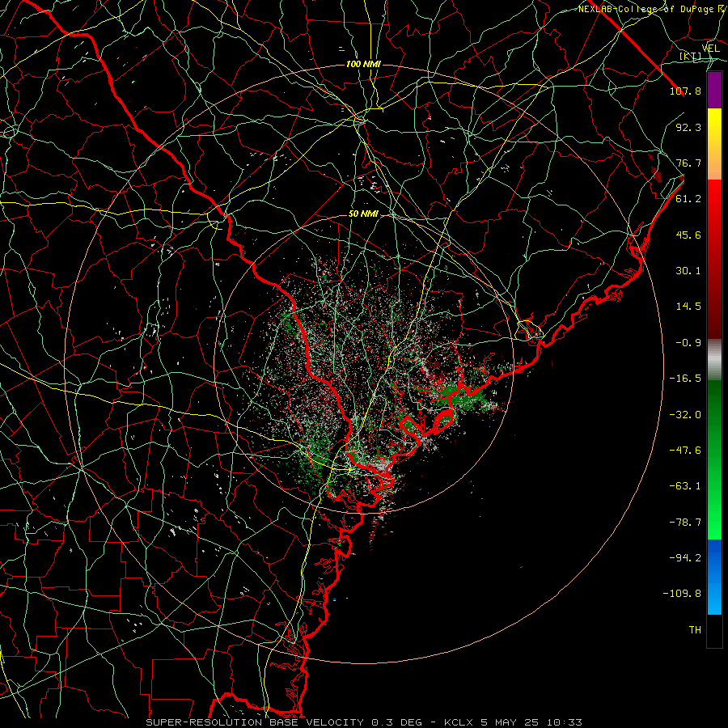This screenshot has height=728, width=728.
Task: Click the purple segment of color bar
Action: click(714, 90)
